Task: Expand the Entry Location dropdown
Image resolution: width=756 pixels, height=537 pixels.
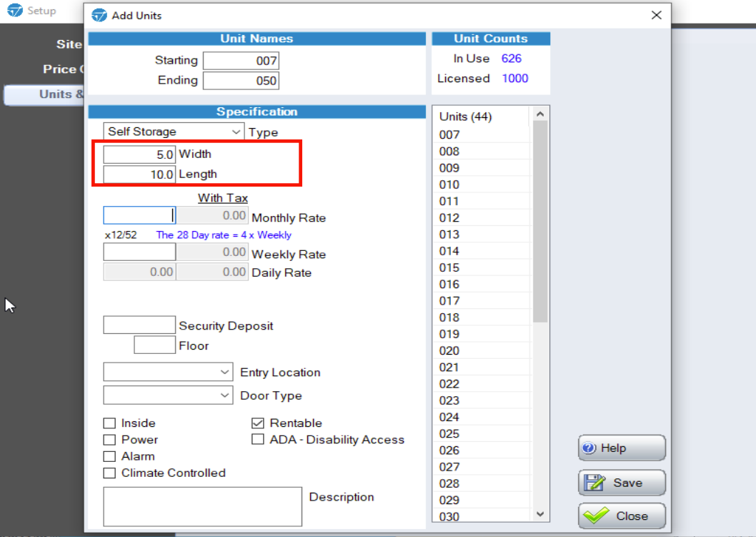Action: click(168, 372)
